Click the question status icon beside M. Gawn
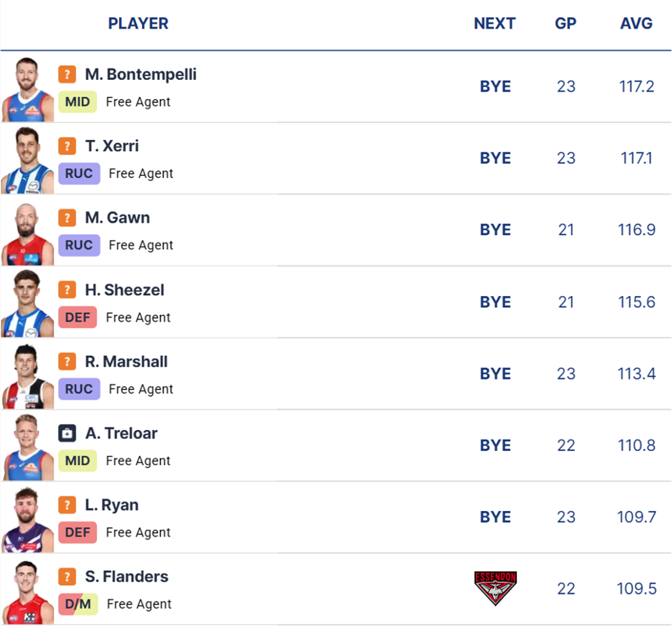This screenshot has width=672, height=626. [x=67, y=218]
